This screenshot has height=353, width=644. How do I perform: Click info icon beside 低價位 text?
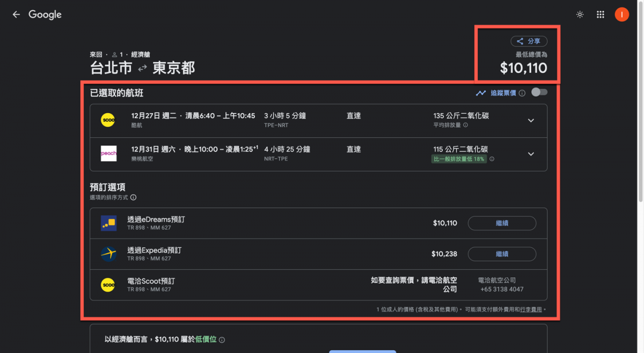click(222, 340)
